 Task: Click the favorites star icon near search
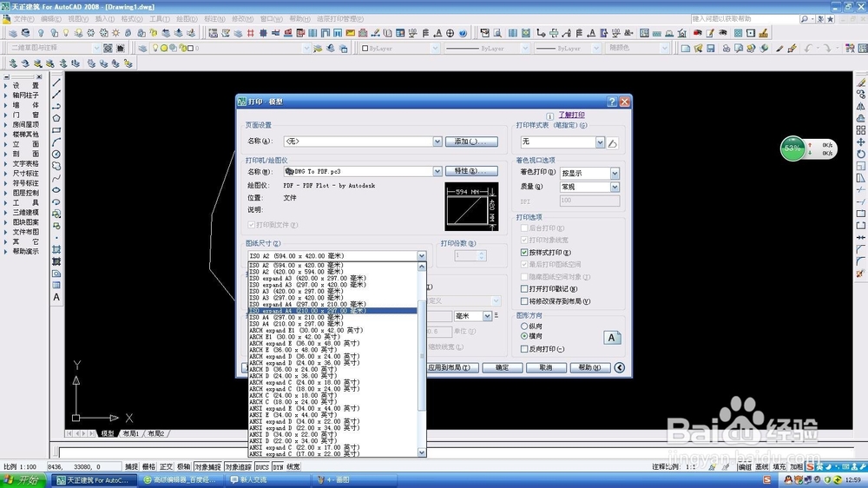click(x=830, y=19)
